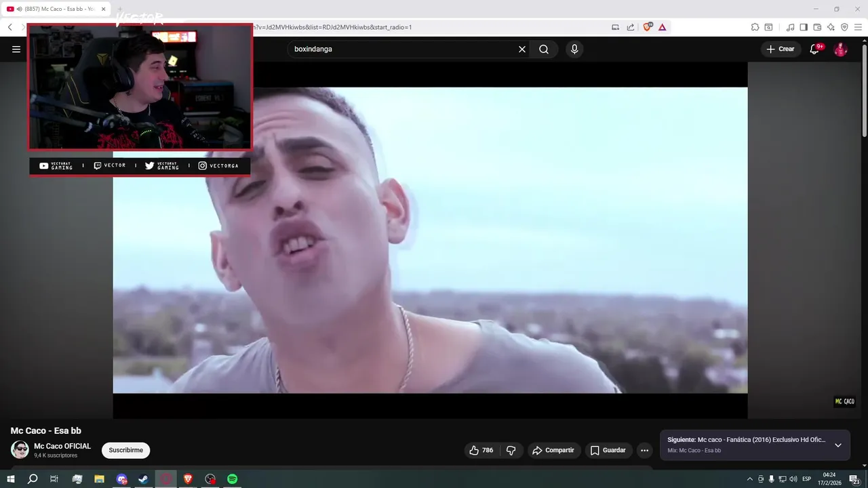Click the video player frame
The image size is (868, 488).
[x=430, y=240]
